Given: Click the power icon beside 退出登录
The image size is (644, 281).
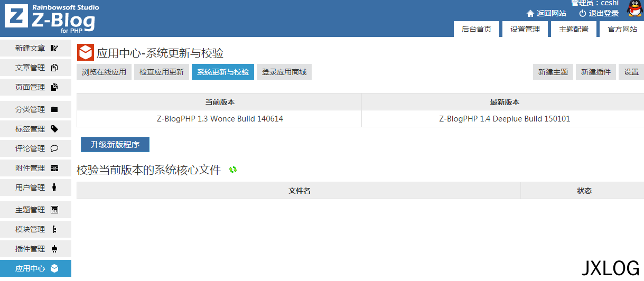Looking at the screenshot, I should point(583,13).
